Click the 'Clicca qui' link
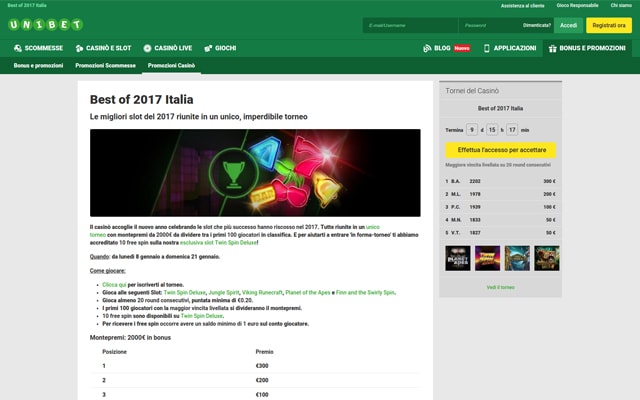The image size is (640, 400). tap(114, 285)
